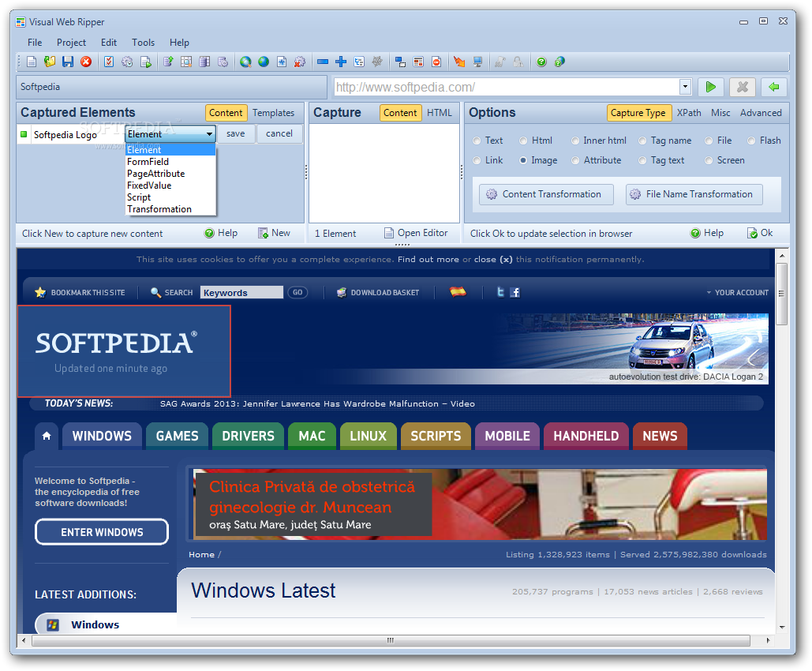This screenshot has width=812, height=671.
Task: Select the Html capture type radio button
Action: pos(523,141)
